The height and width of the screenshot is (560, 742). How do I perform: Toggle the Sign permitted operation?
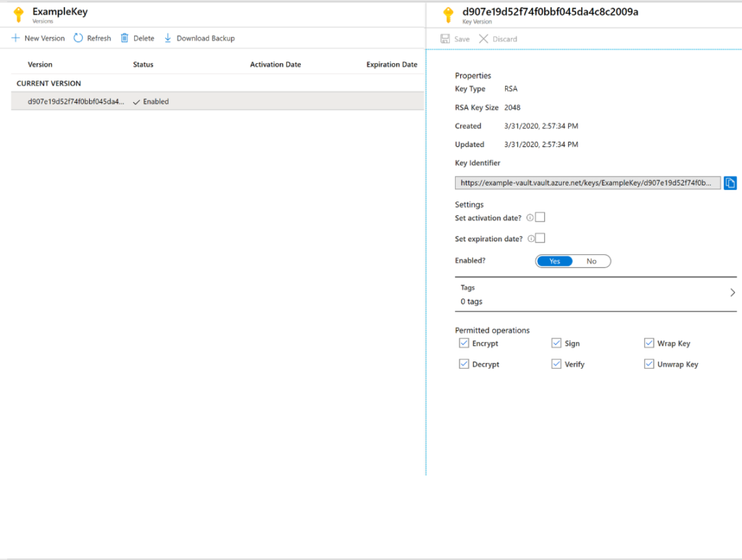(556, 343)
